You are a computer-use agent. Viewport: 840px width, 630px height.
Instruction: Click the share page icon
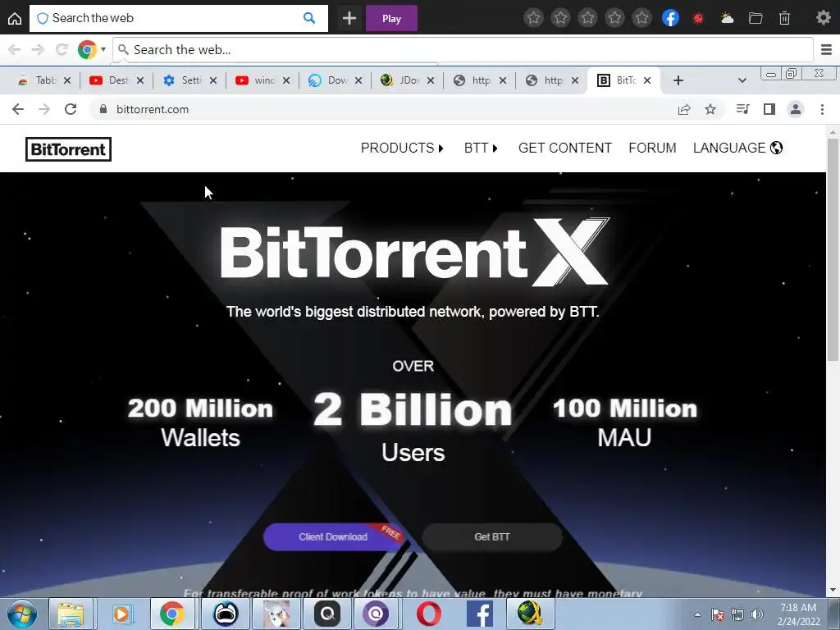click(684, 109)
